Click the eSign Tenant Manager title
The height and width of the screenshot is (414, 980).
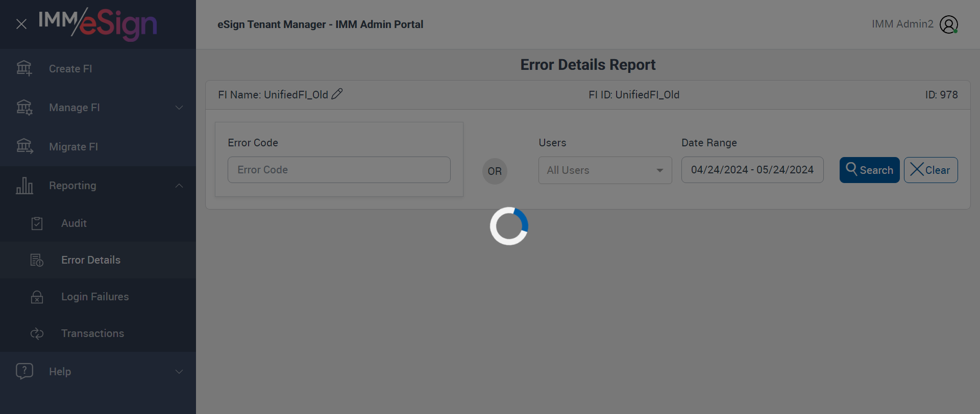point(321,24)
